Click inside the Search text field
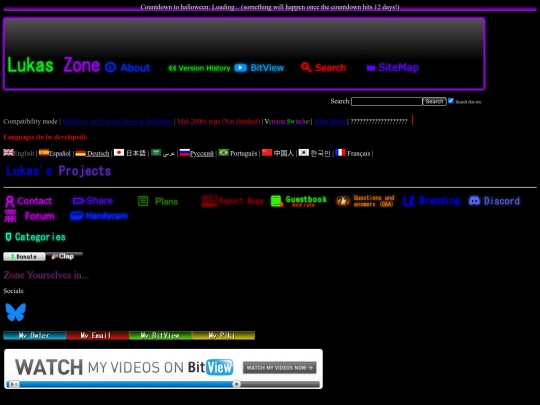 click(x=387, y=101)
